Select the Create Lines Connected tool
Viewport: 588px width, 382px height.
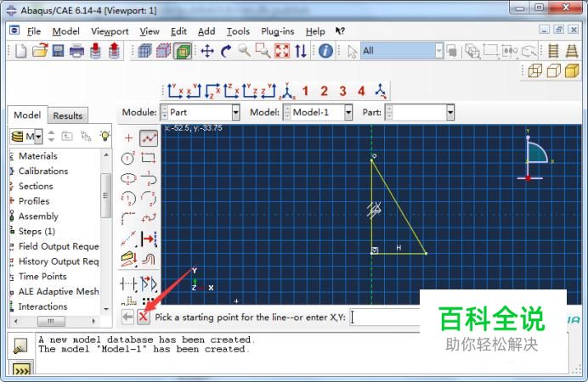149,138
